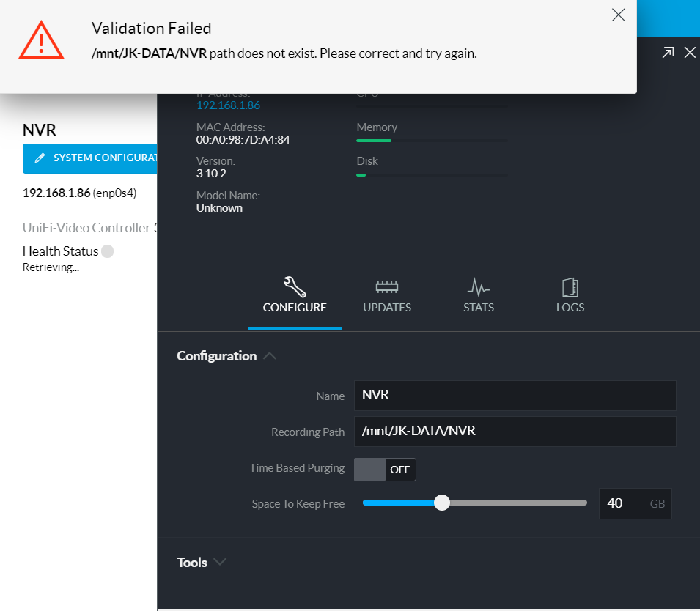Open the LOGS book icon
The height and width of the screenshot is (611, 700).
click(570, 287)
